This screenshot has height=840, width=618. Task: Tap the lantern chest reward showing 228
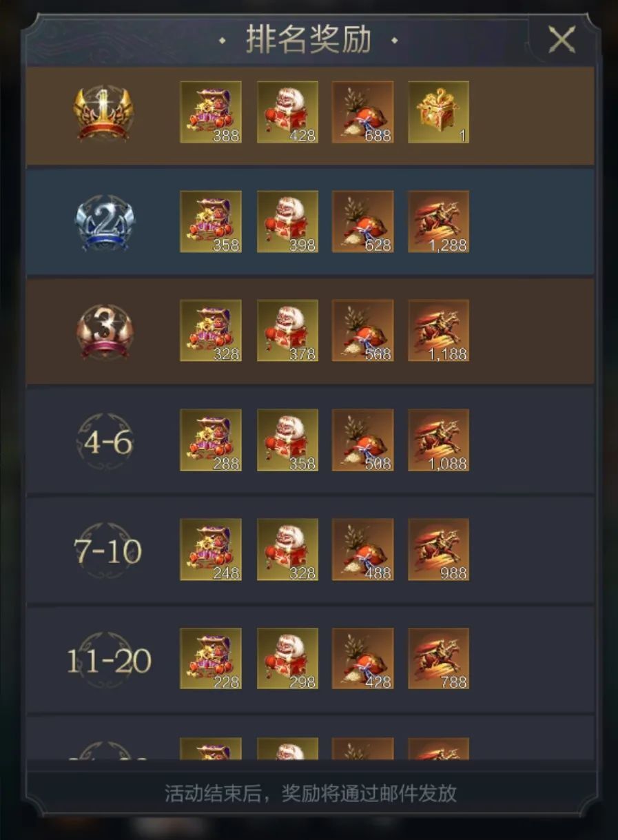pos(211,658)
